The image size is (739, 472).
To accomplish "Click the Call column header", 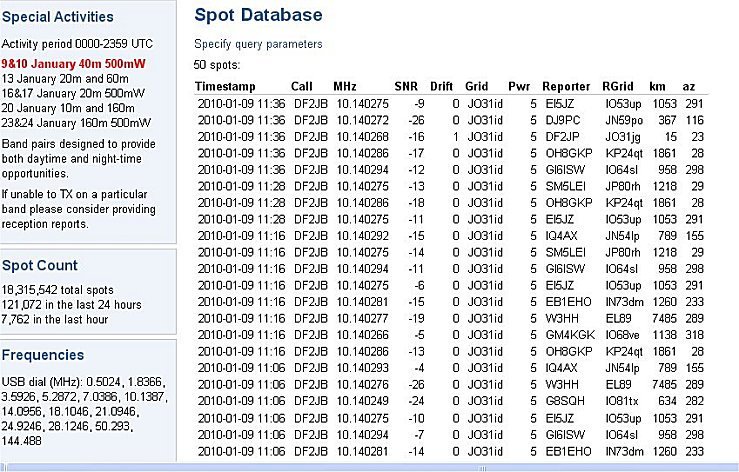I will coord(302,86).
